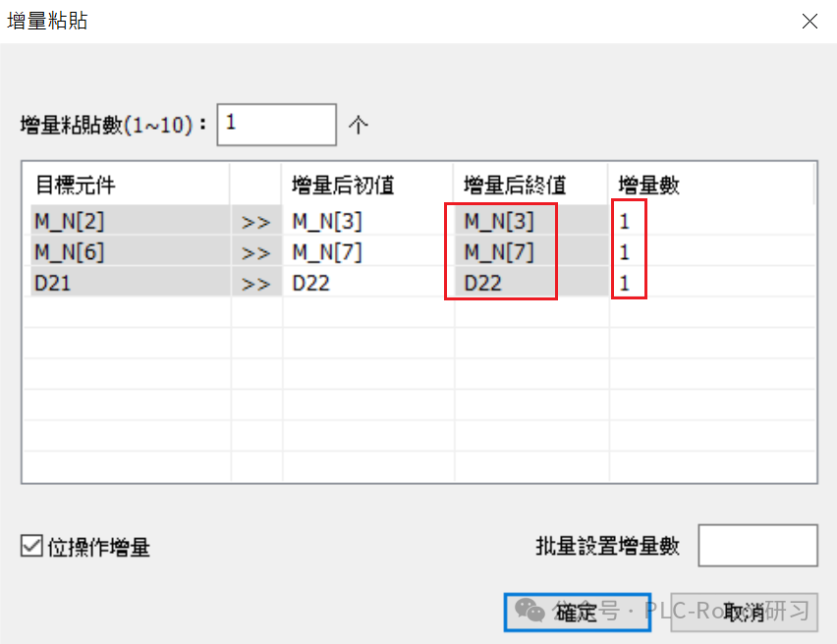837x644 pixels.
Task: Close the 增量粘贴 dialog
Action: (x=809, y=21)
